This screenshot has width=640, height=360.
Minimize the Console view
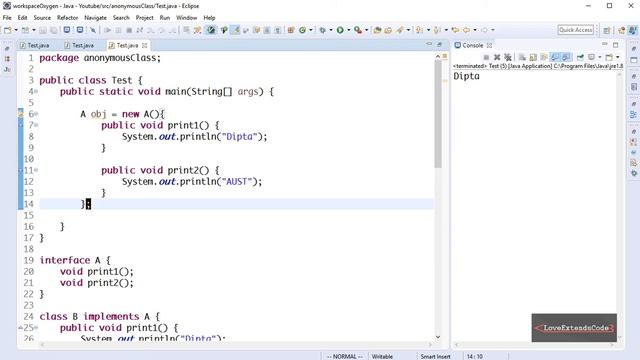pyautogui.click(x=604, y=44)
